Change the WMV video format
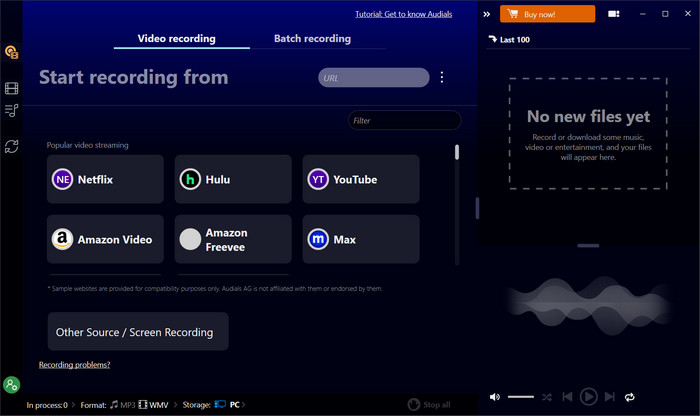Image resolution: width=700 pixels, height=416 pixels. 154,405
